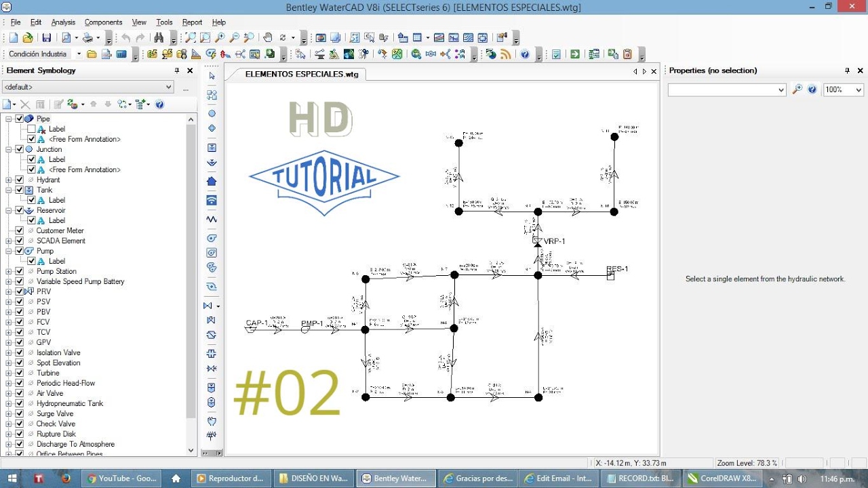Select the Reservoir layout tool
This screenshot has width=868, height=488.
[212, 163]
